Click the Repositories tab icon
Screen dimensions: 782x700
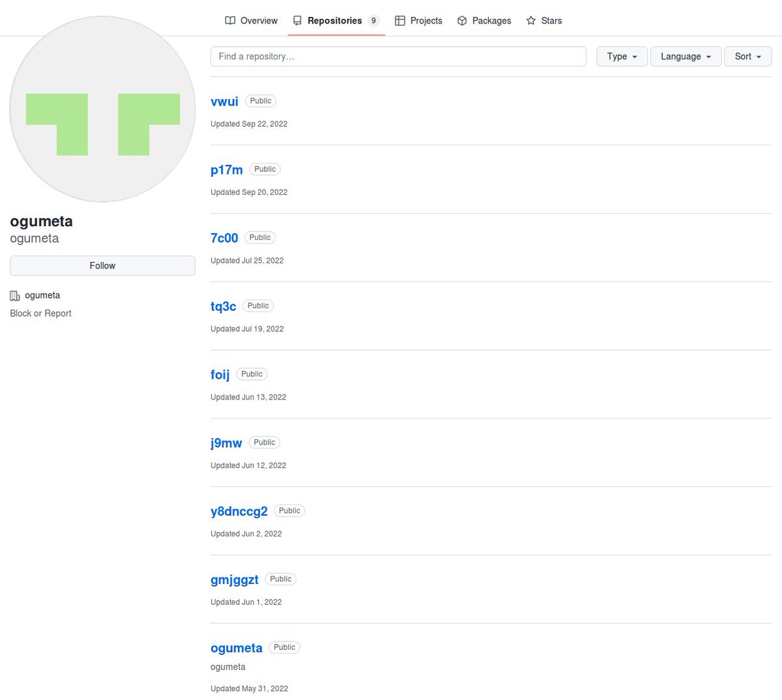click(x=297, y=21)
